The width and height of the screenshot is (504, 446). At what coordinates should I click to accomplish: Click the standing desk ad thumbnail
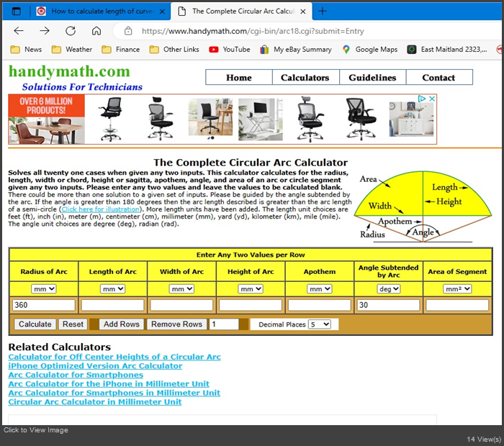[x=261, y=119]
